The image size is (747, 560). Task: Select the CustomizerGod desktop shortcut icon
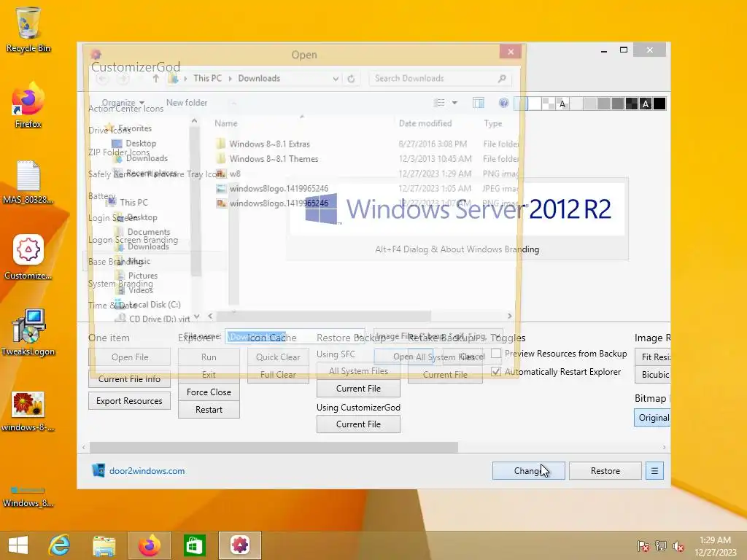tap(28, 257)
